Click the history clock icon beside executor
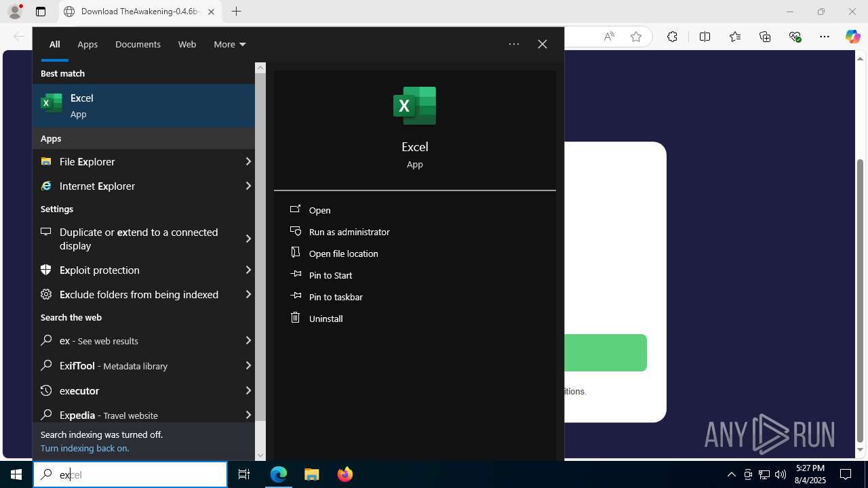The image size is (868, 488). coord(46,390)
